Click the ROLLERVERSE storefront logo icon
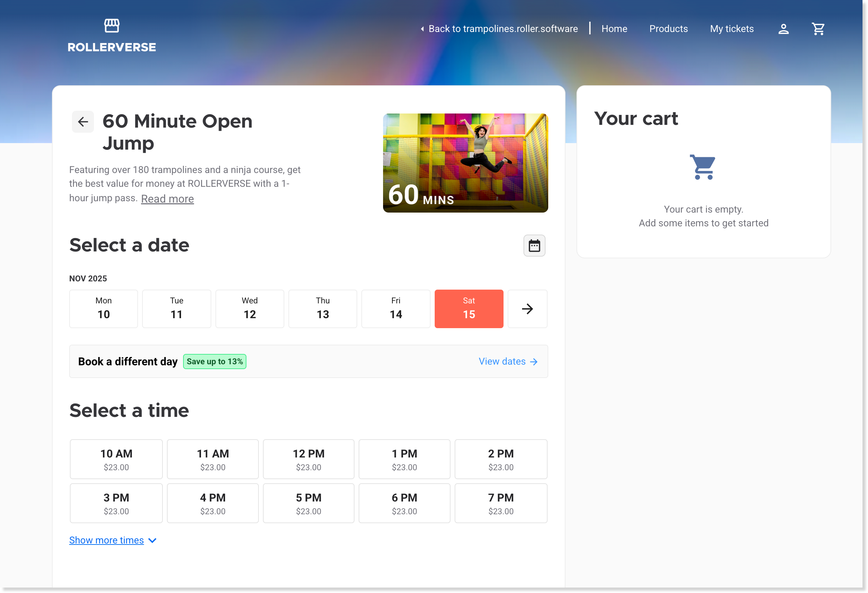 [x=112, y=25]
